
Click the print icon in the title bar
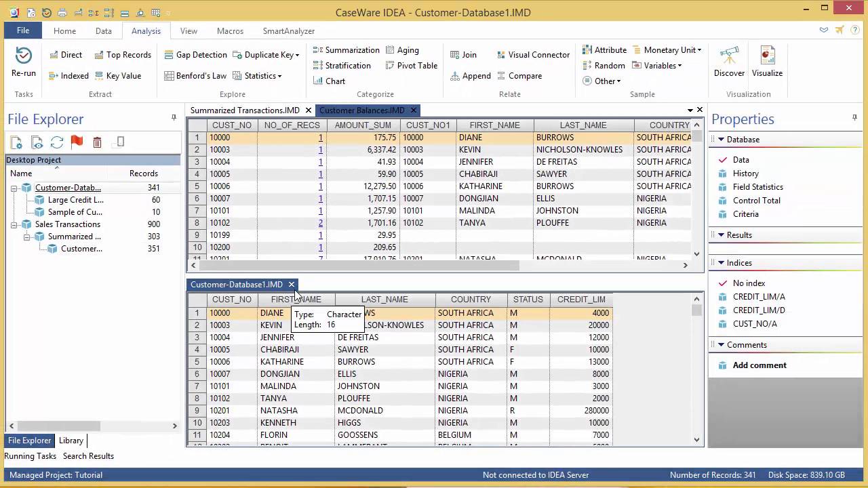pyautogui.click(x=62, y=13)
